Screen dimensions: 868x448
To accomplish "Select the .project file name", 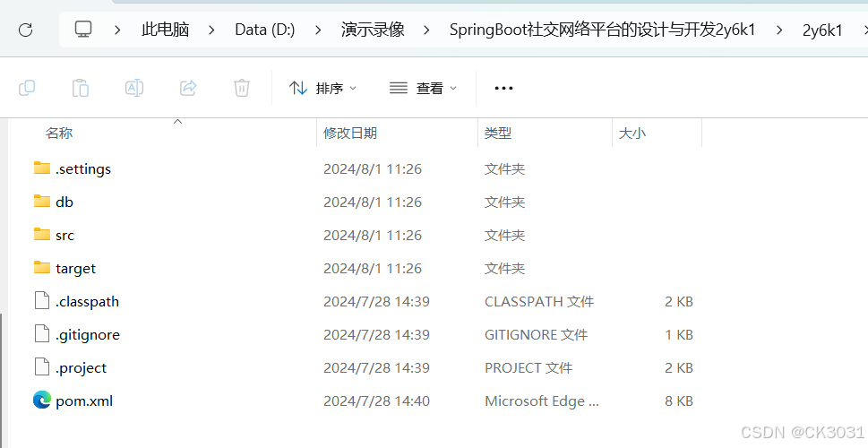I will pos(81,368).
